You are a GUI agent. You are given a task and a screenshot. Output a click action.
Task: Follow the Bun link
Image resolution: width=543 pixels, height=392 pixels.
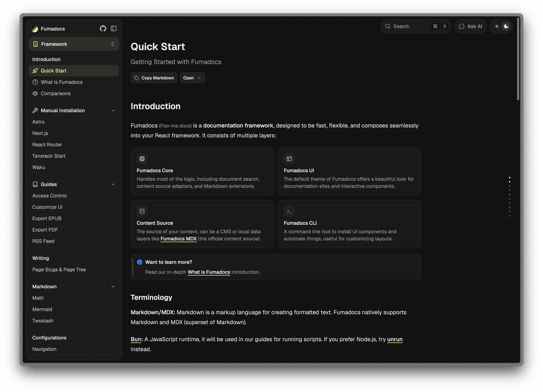[x=136, y=339]
